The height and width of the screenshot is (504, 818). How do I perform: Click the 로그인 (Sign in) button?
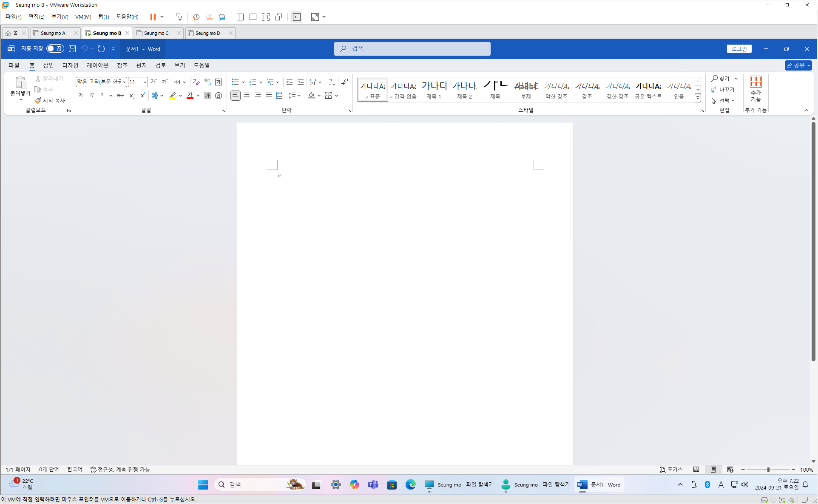(x=739, y=49)
